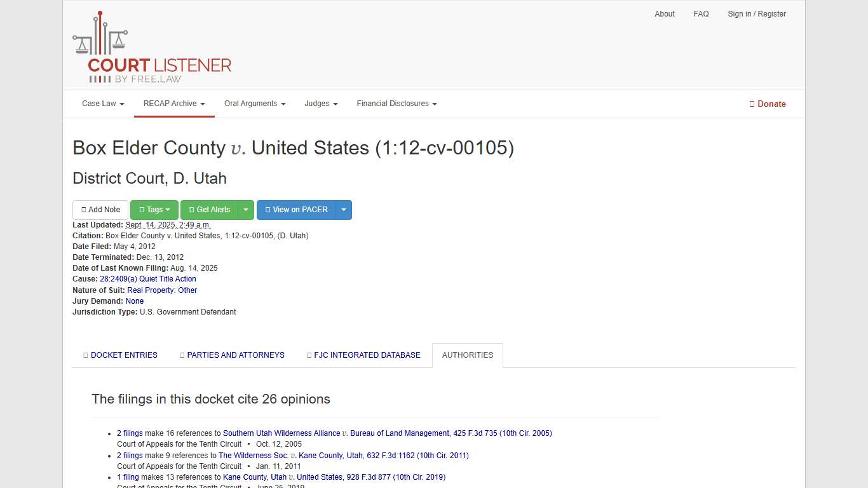Click the Get Alerts button
Viewport: 868px width, 488px height.
(209, 210)
